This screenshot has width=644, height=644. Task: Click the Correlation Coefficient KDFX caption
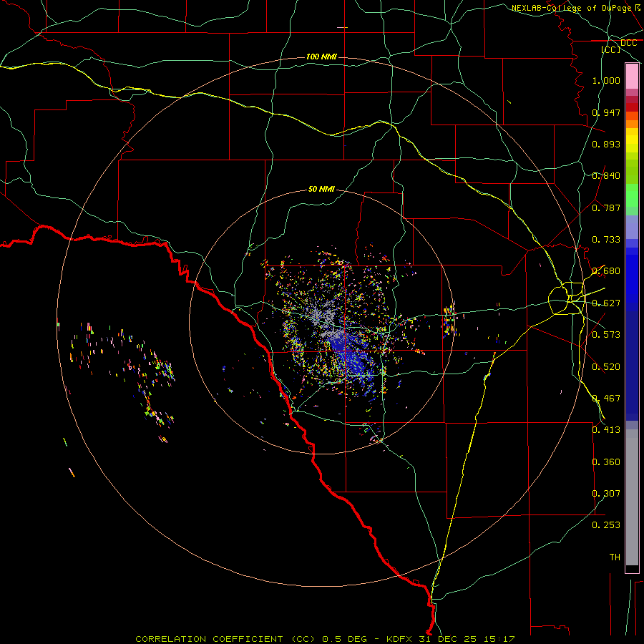coord(325,639)
